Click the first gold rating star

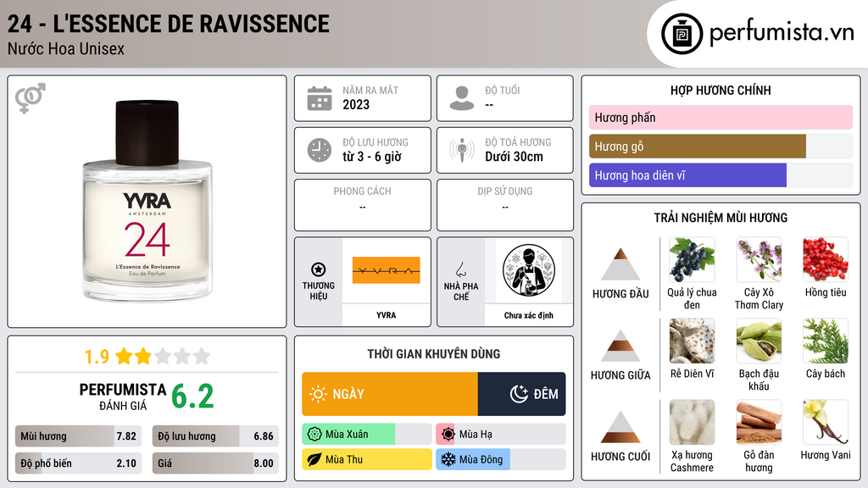(124, 356)
